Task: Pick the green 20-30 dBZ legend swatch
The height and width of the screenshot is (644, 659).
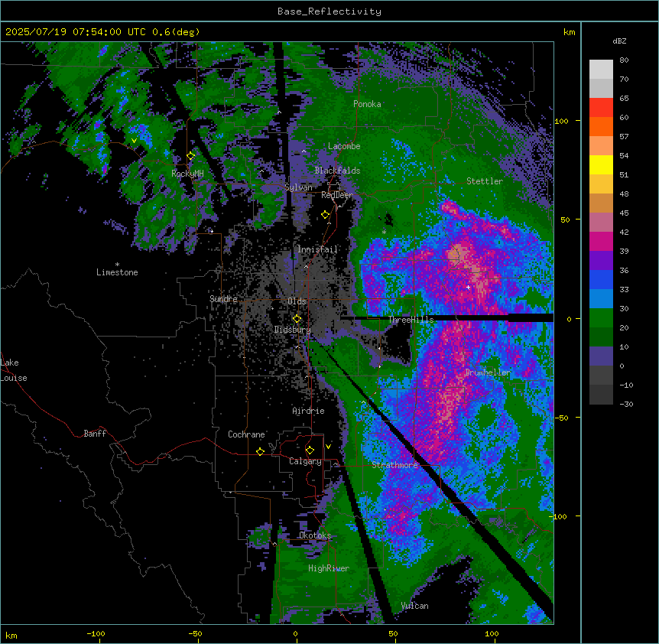Action: [x=601, y=318]
